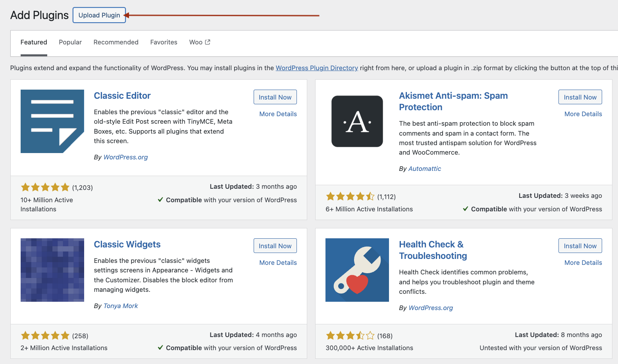View More Details for Classic Editor

click(x=278, y=114)
